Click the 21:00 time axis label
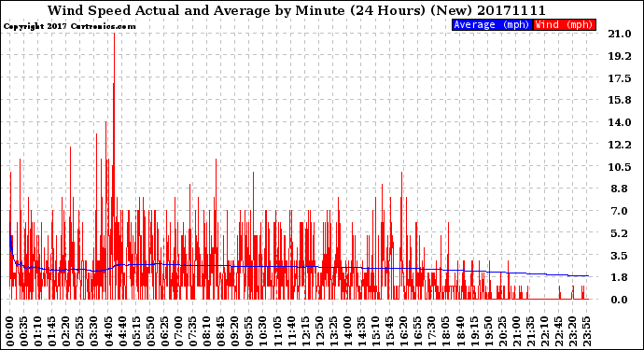 click(x=516, y=331)
